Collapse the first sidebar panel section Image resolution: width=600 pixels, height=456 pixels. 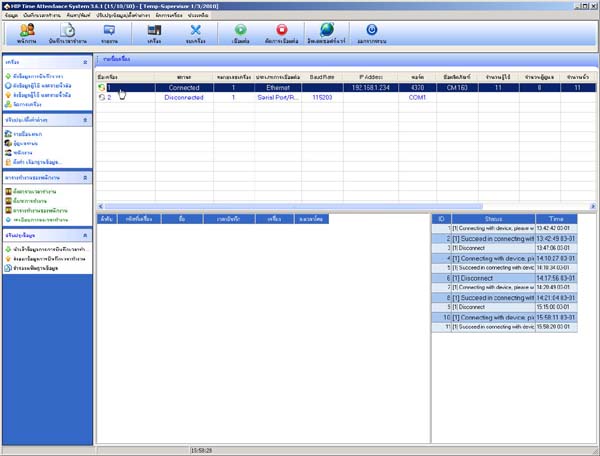88,61
